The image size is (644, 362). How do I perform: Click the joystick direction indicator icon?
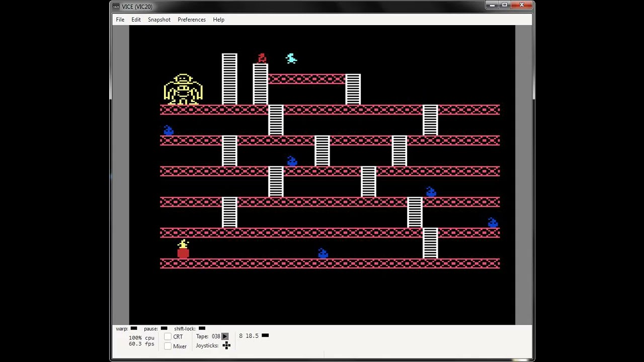[x=226, y=345]
